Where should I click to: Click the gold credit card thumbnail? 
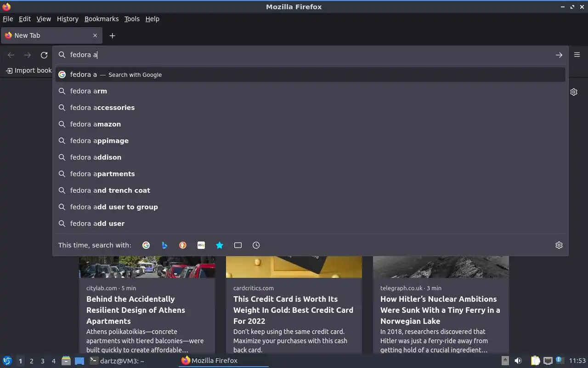[x=294, y=267]
